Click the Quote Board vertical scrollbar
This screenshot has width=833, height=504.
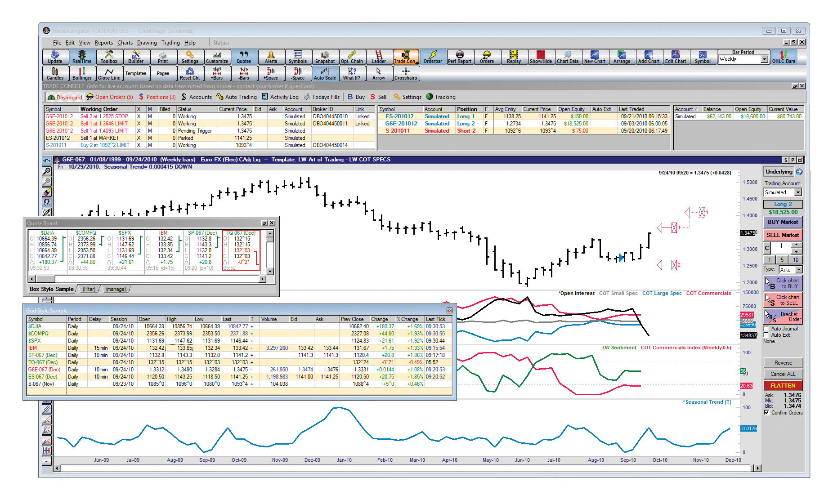coord(270,253)
